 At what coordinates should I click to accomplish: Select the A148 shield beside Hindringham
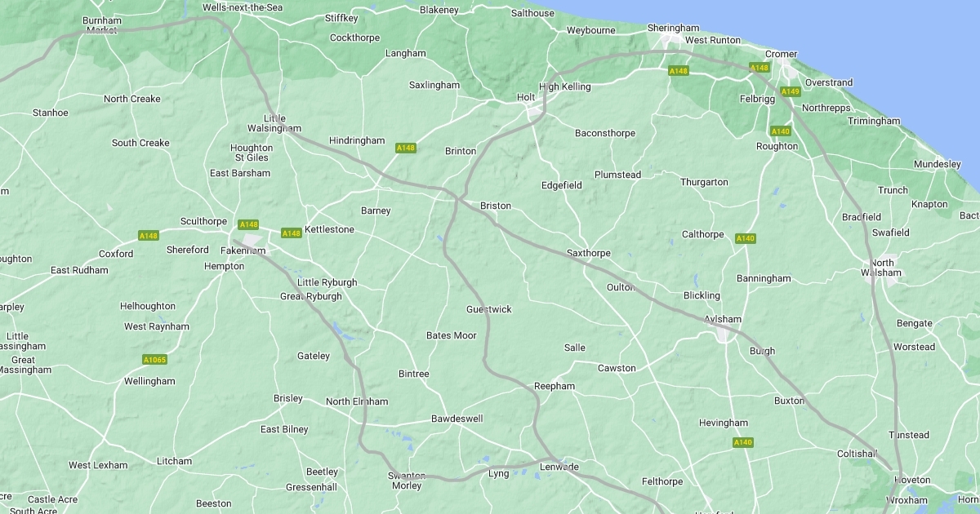point(406,148)
